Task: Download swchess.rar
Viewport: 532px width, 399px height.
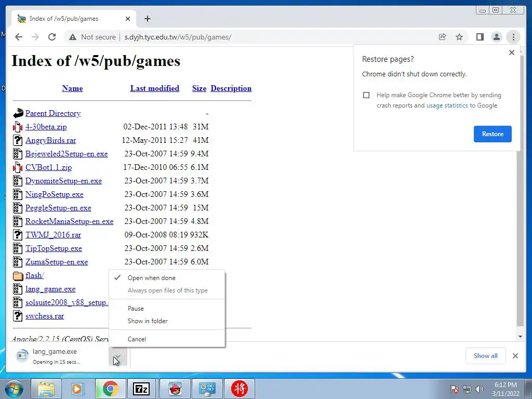Action: (x=45, y=316)
